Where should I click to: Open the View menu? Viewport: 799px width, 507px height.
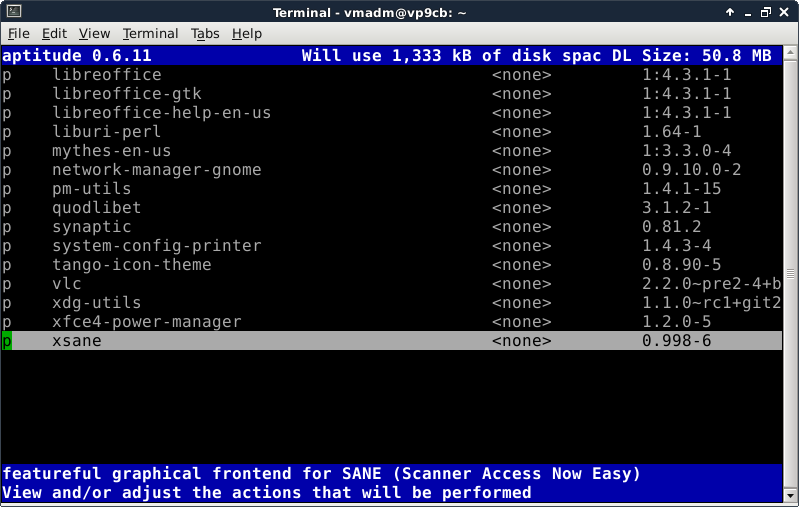(93, 34)
